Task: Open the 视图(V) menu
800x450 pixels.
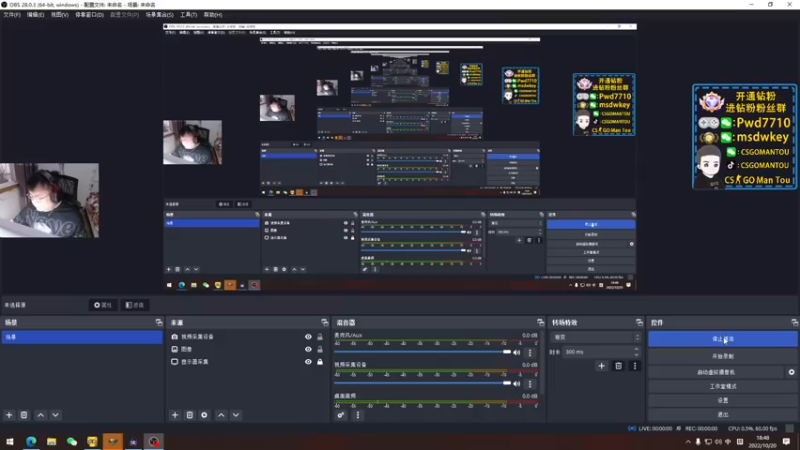Action: (x=59, y=15)
